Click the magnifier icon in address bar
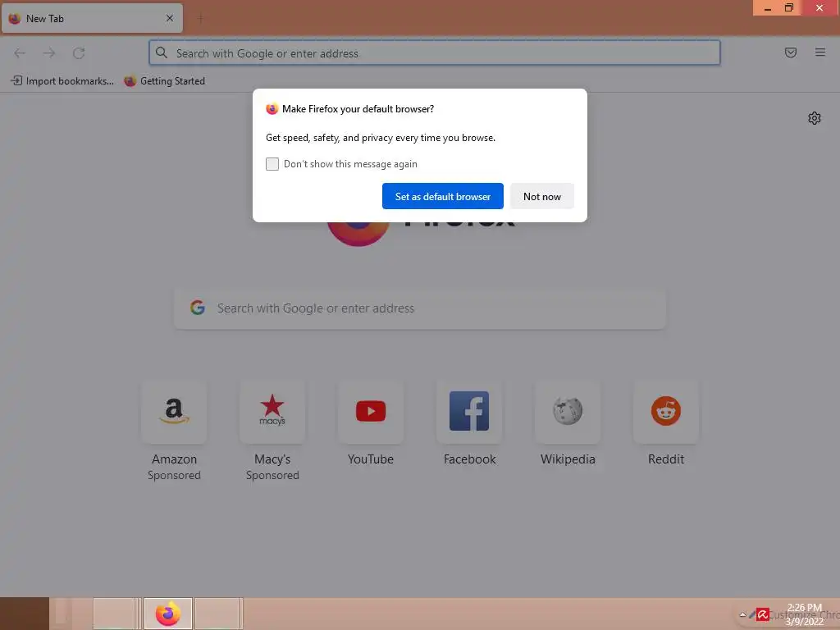The image size is (840, 630). click(x=162, y=52)
